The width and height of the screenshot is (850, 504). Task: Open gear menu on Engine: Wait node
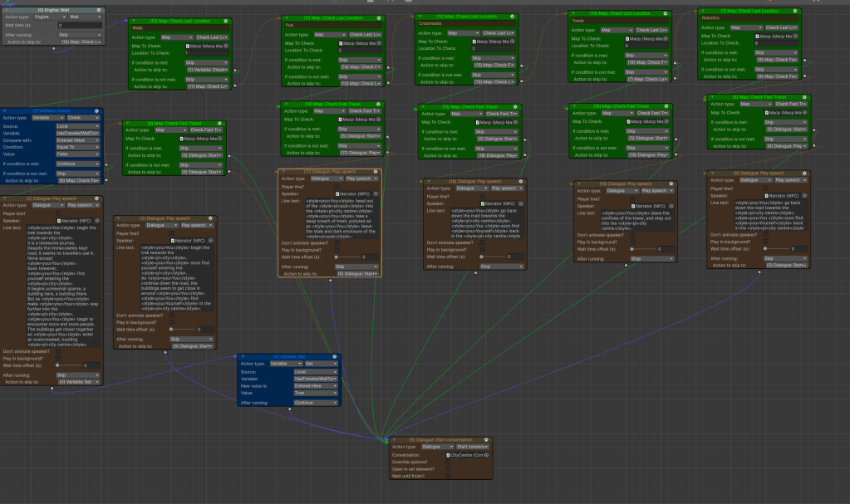pyautogui.click(x=101, y=8)
